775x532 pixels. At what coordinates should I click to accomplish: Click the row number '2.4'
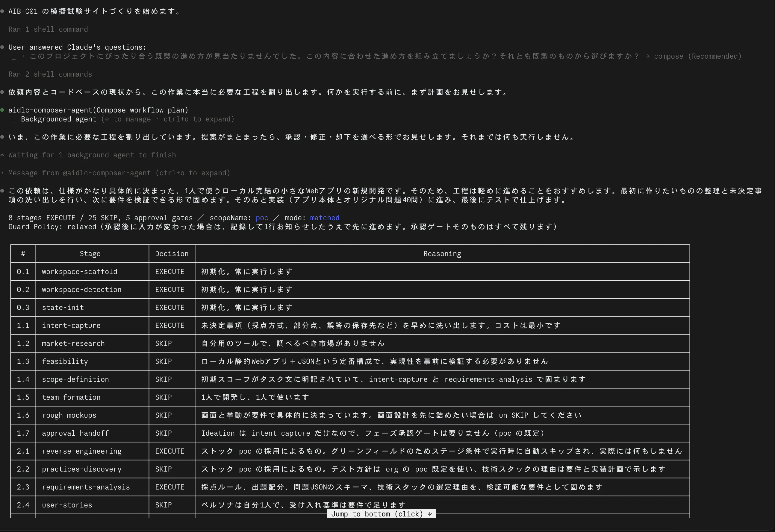[x=23, y=505]
